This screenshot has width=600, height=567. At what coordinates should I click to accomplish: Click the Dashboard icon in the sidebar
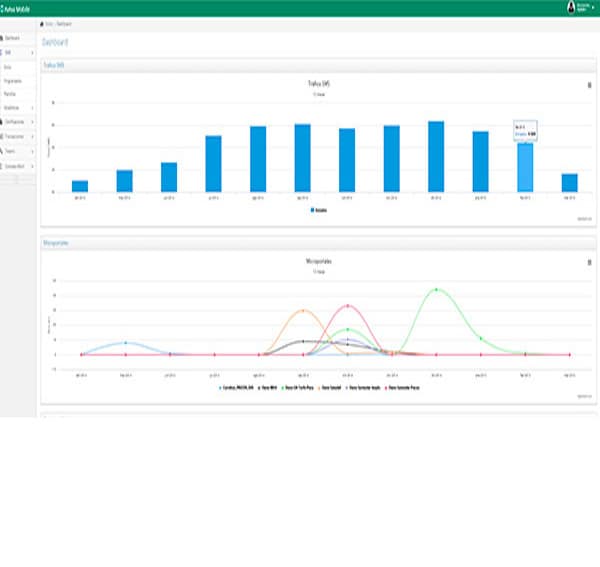tap(3, 38)
